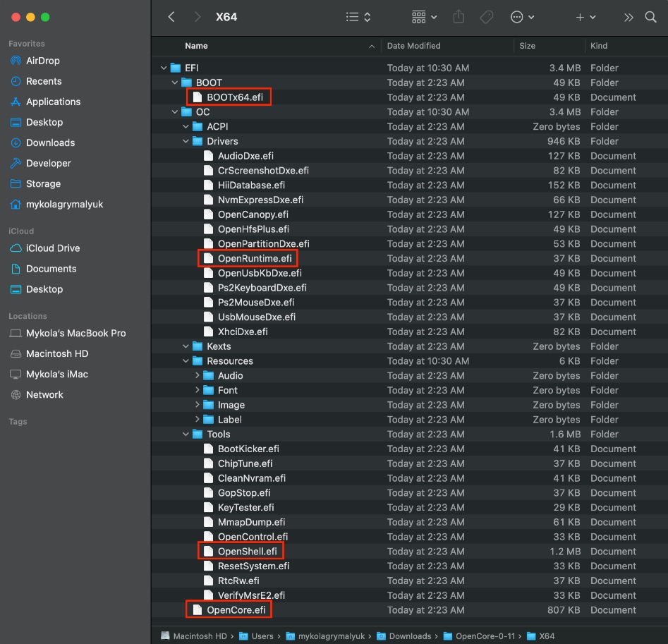Select Desktop under Favorites

click(x=36, y=122)
